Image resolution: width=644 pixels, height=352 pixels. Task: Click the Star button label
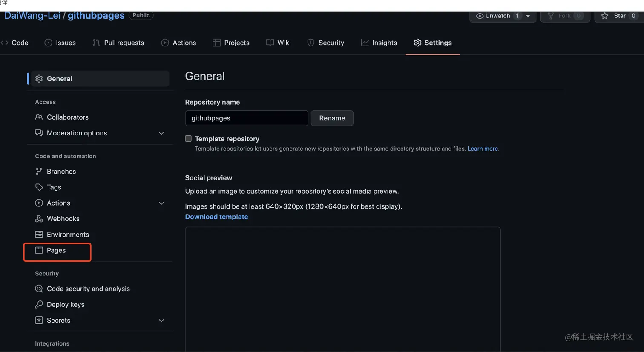(x=620, y=16)
